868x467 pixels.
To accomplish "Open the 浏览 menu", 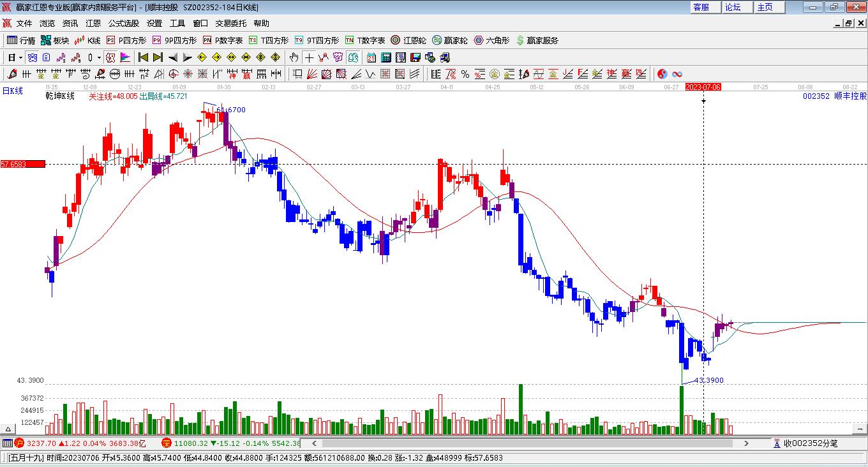I will [x=47, y=24].
